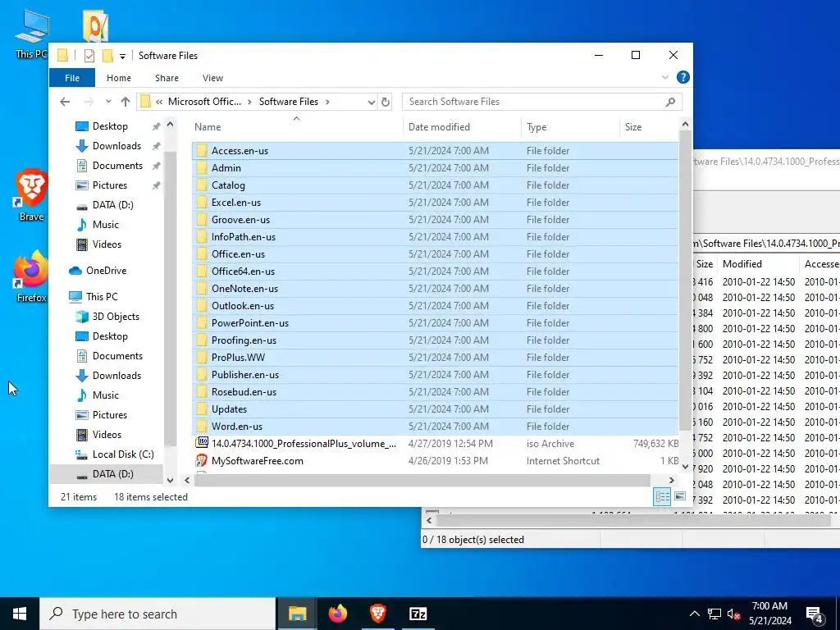Open the Windows Start menu
The image size is (840, 630).
(20, 614)
